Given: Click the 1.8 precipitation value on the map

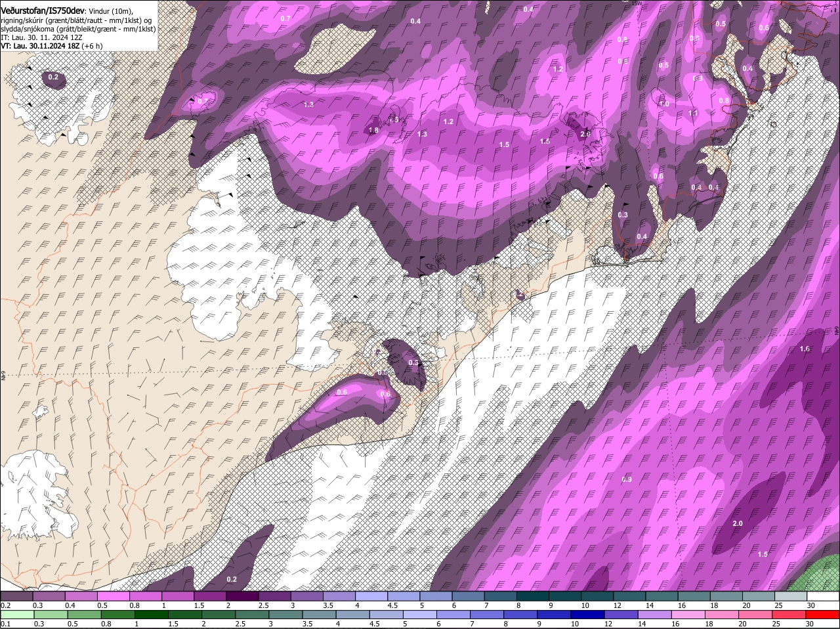Looking at the screenshot, I should coord(373,131).
